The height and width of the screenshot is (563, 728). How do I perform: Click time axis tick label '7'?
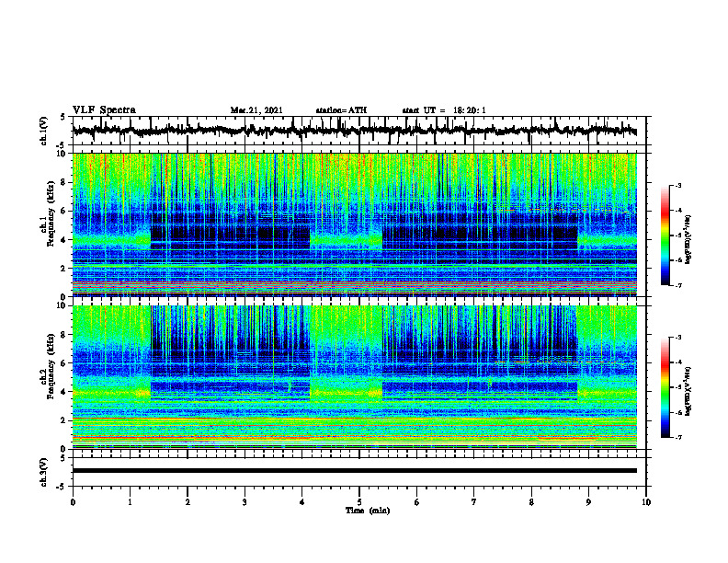pyautogui.click(x=474, y=502)
